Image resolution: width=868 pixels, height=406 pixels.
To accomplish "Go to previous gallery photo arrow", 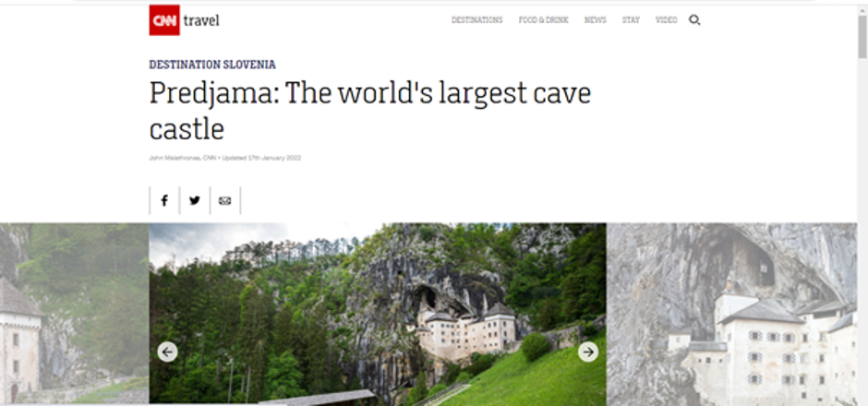I will point(168,352).
